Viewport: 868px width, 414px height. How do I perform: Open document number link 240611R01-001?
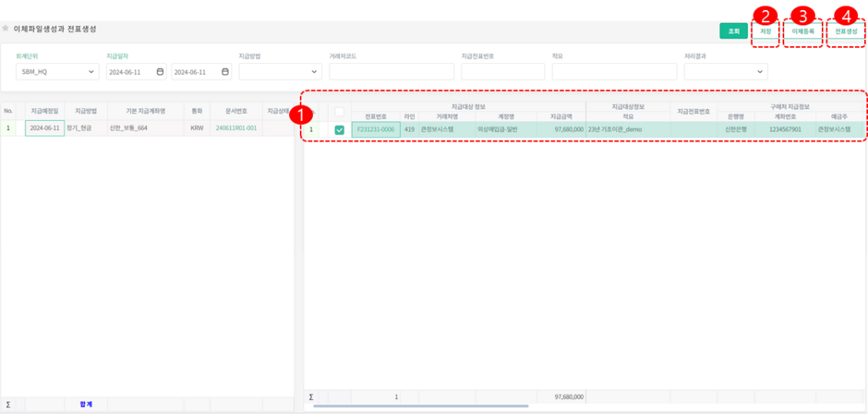(x=236, y=128)
